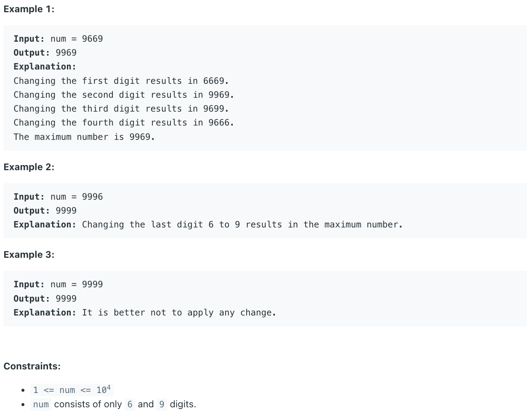Click the line 'Changing the first digit results in 6669'
The height and width of the screenshot is (417, 532).
point(121,81)
